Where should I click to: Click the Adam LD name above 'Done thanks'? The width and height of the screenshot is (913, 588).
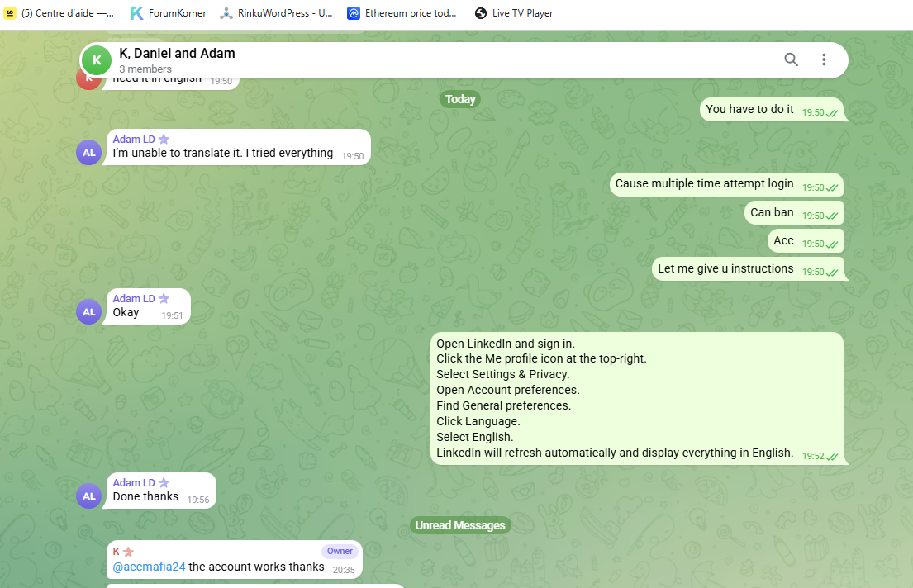(x=134, y=482)
